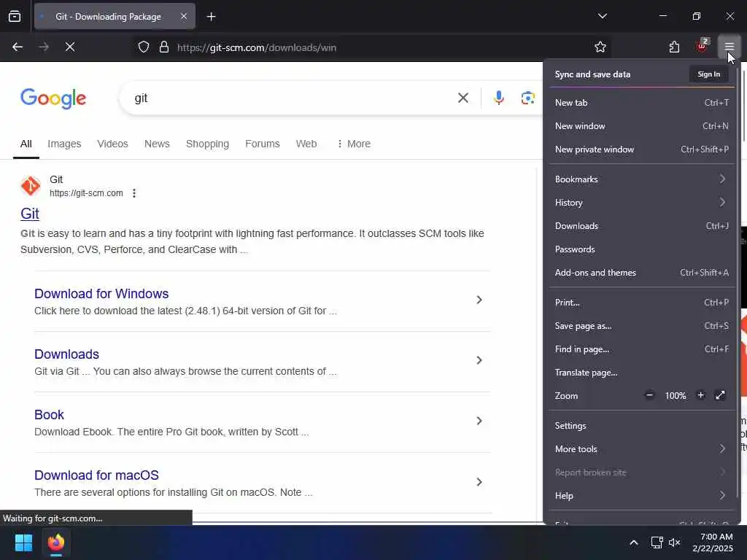Expand Bookmarks submenu

[x=642, y=179]
